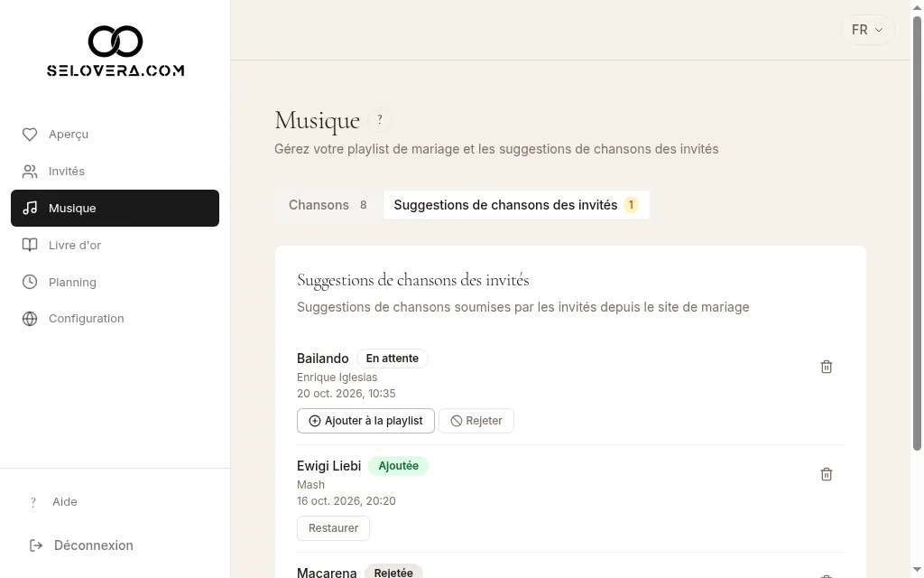
Task: Open the Livre d'or page
Action: (x=115, y=245)
